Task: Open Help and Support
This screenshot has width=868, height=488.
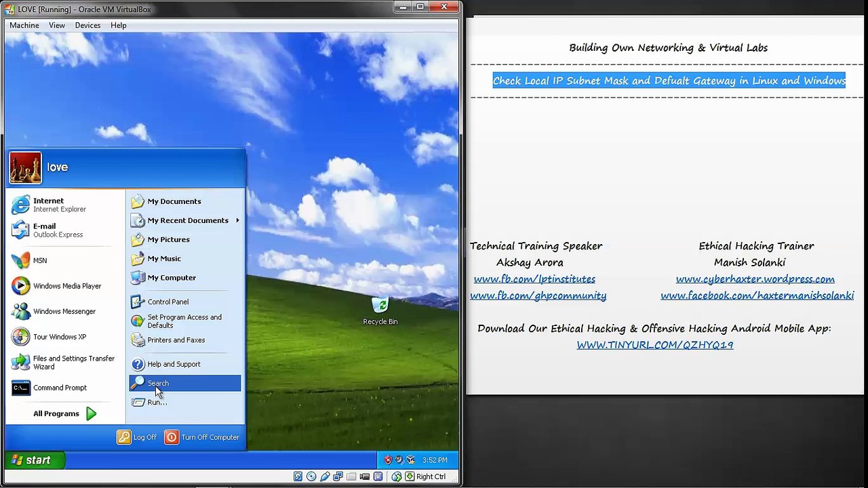Action: (184, 364)
